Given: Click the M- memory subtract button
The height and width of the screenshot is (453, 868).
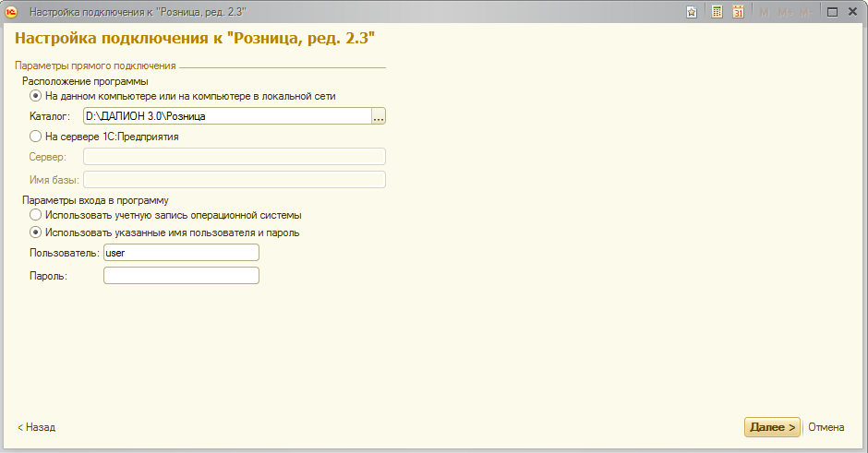Looking at the screenshot, I should (806, 12).
